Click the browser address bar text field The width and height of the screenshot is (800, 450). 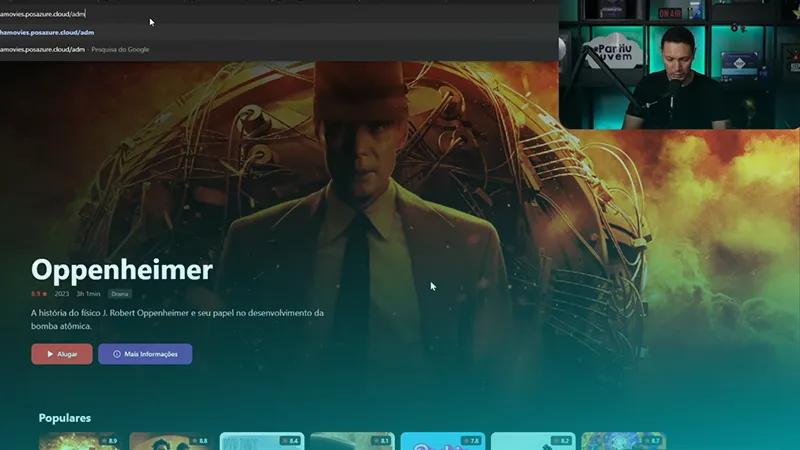point(278,14)
